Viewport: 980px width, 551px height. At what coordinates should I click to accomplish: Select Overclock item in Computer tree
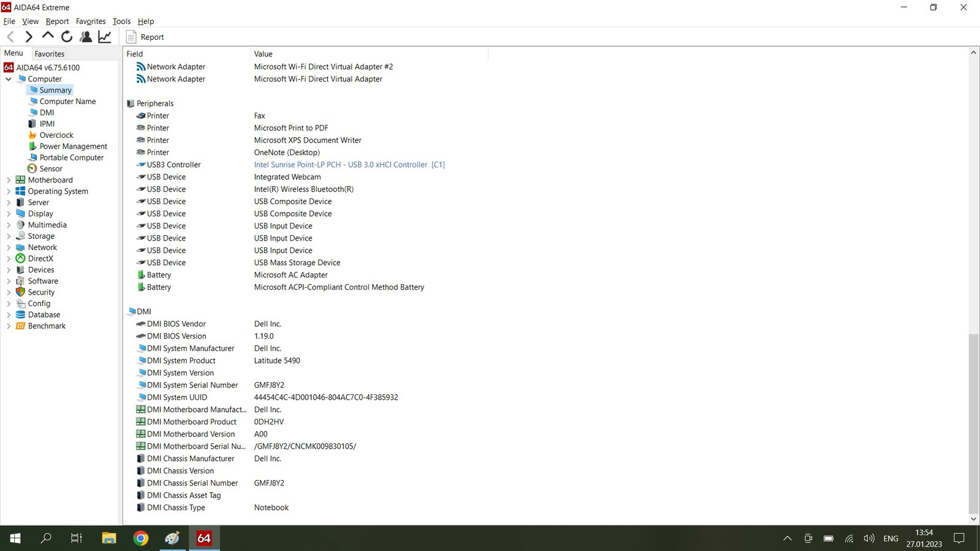(x=56, y=135)
